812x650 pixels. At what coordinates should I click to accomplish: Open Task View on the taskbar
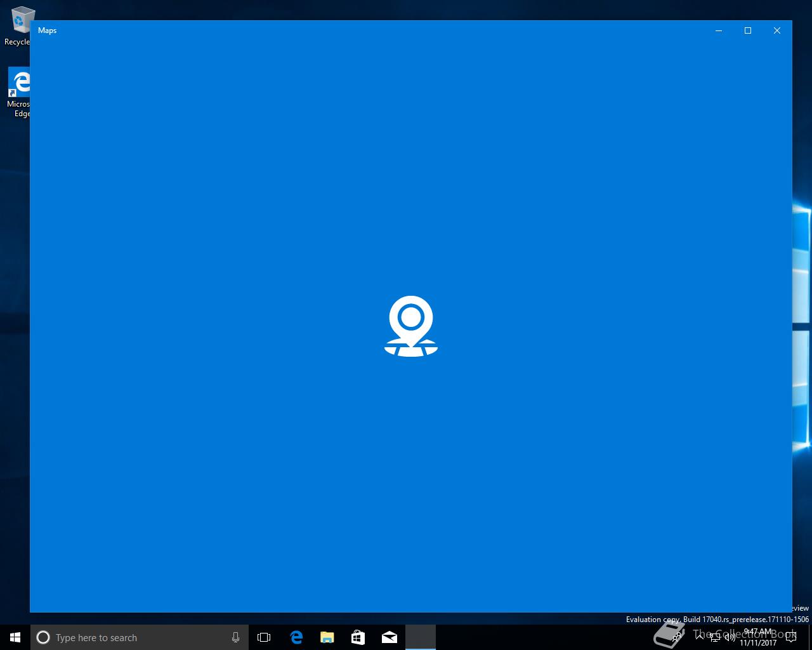264,637
